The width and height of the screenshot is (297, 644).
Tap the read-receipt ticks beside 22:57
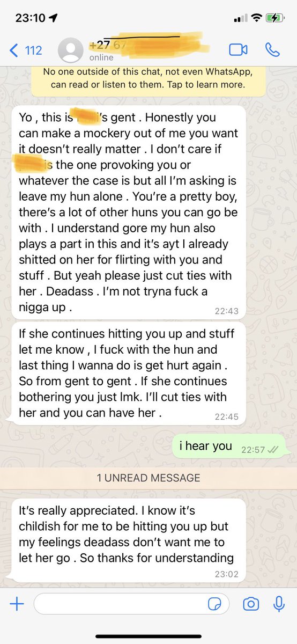[275, 450]
